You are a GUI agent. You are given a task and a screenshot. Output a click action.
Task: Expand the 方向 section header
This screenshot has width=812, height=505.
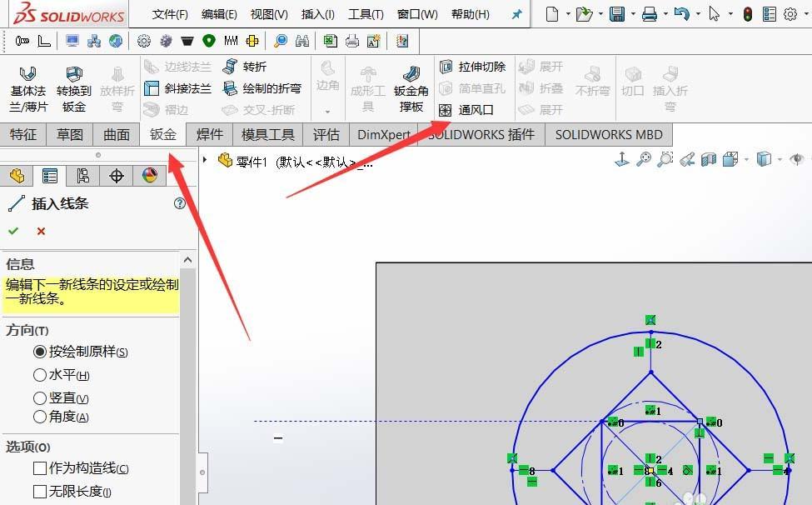point(26,331)
